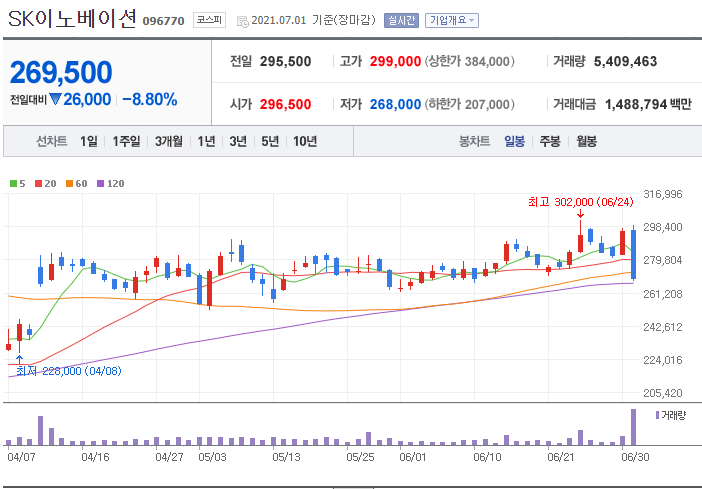This screenshot has height=489, width=702.
Task: Show the 5년 line chart
Action: pos(270,142)
